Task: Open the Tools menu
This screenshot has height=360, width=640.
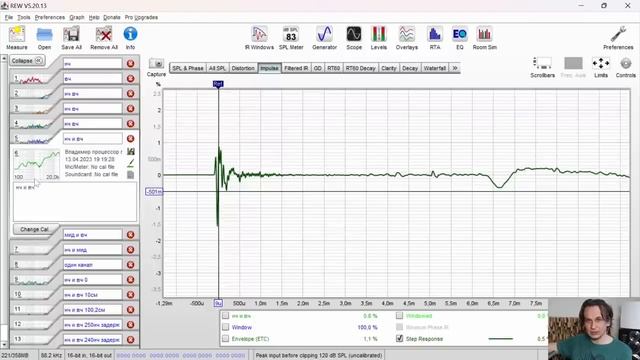Action: (24, 18)
